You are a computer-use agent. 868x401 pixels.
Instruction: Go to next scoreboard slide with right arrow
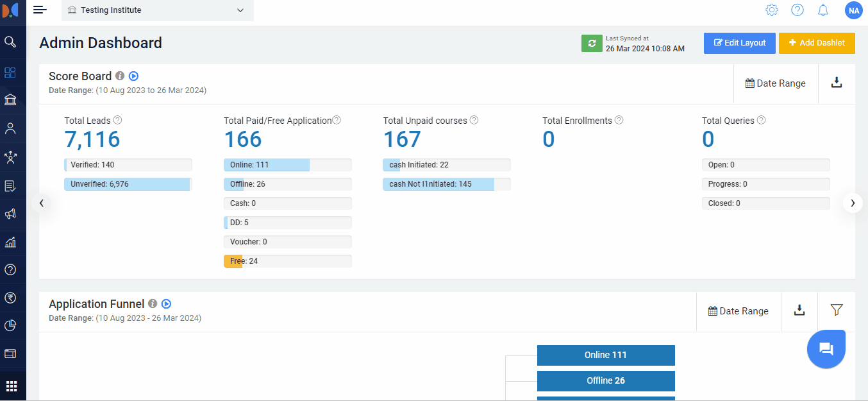(x=853, y=203)
